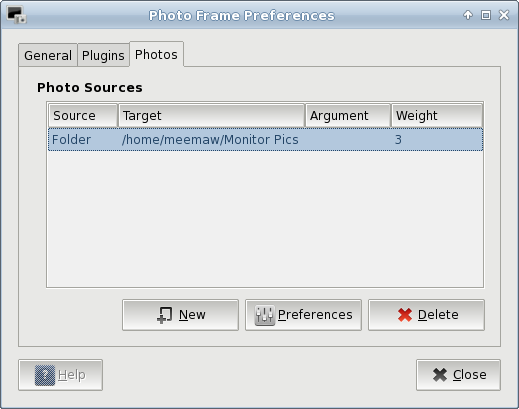
Task: Open the Plugins tab
Action: 103,55
